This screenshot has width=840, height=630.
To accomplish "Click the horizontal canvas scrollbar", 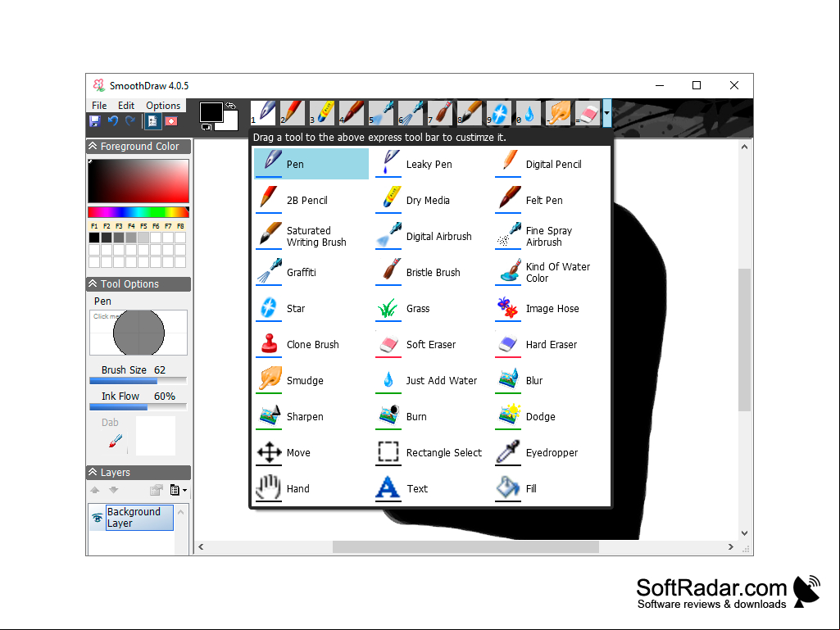I will pos(465,547).
